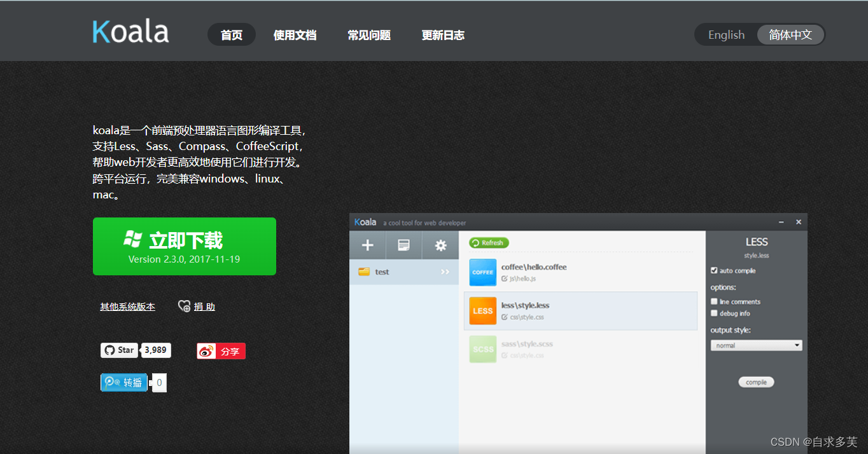
Task: Click the plus icon to add a project
Action: pos(367,245)
